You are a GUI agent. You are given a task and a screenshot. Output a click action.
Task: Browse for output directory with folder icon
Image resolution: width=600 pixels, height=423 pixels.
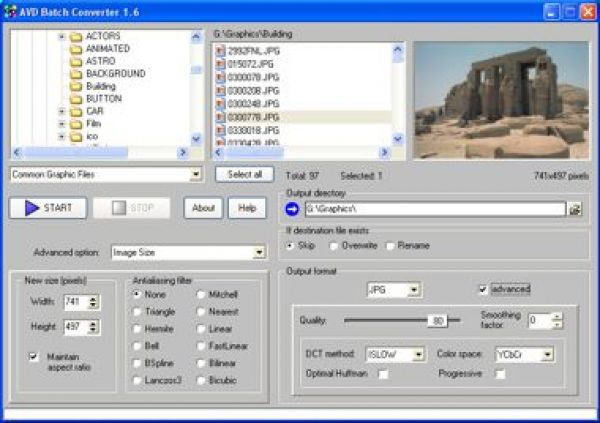575,209
